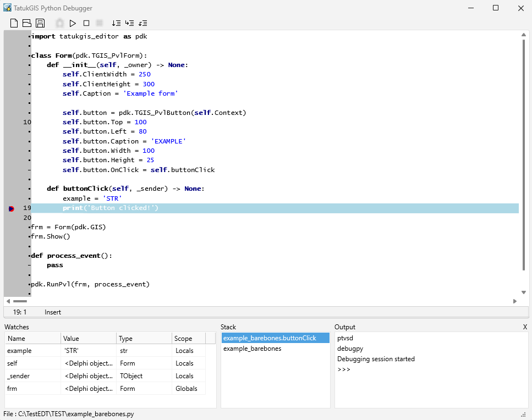Open an existing Python file

click(x=26, y=23)
